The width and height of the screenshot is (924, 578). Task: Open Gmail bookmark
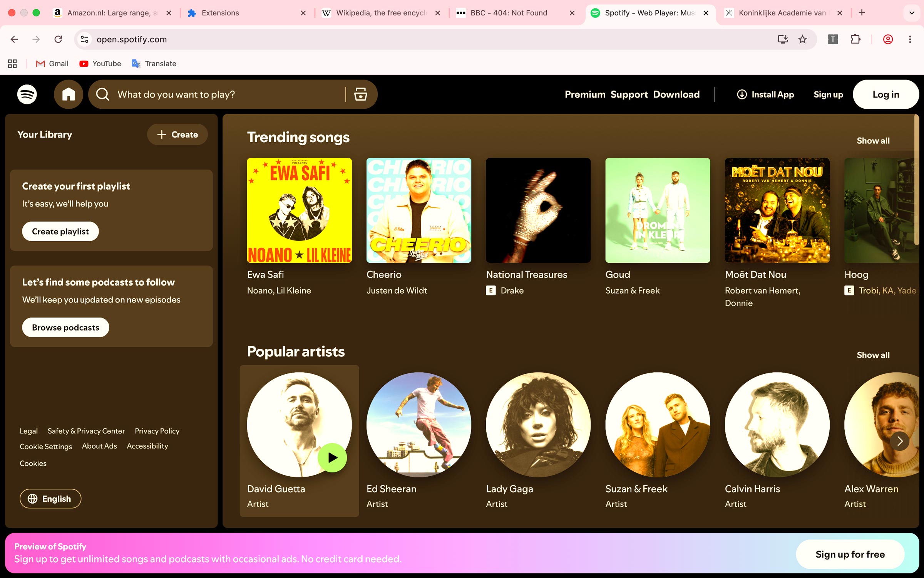click(52, 64)
